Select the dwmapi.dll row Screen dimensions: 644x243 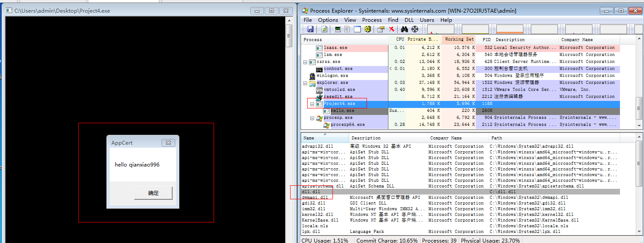(460, 198)
